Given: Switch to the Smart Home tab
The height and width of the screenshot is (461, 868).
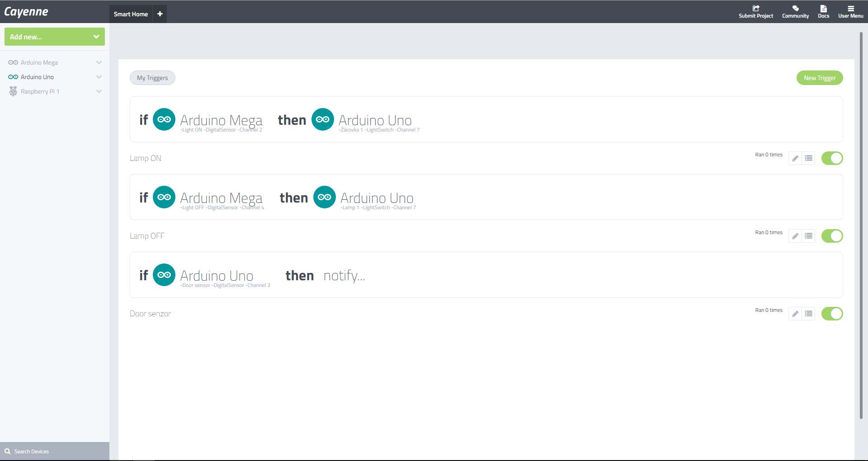Looking at the screenshot, I should coord(131,14).
